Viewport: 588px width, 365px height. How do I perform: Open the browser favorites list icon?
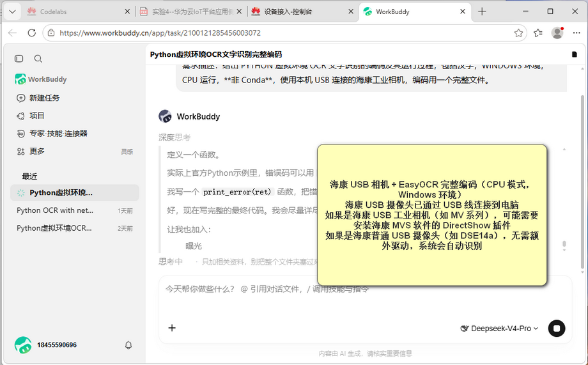point(538,33)
